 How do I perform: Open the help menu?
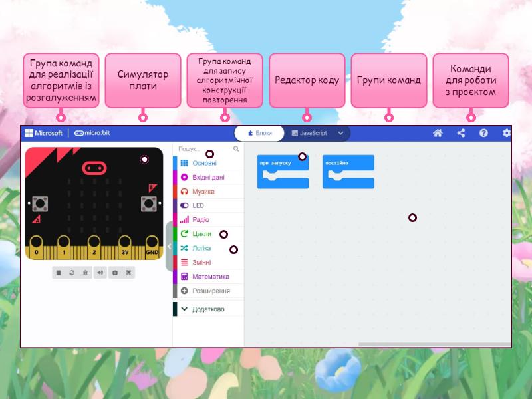pos(483,133)
